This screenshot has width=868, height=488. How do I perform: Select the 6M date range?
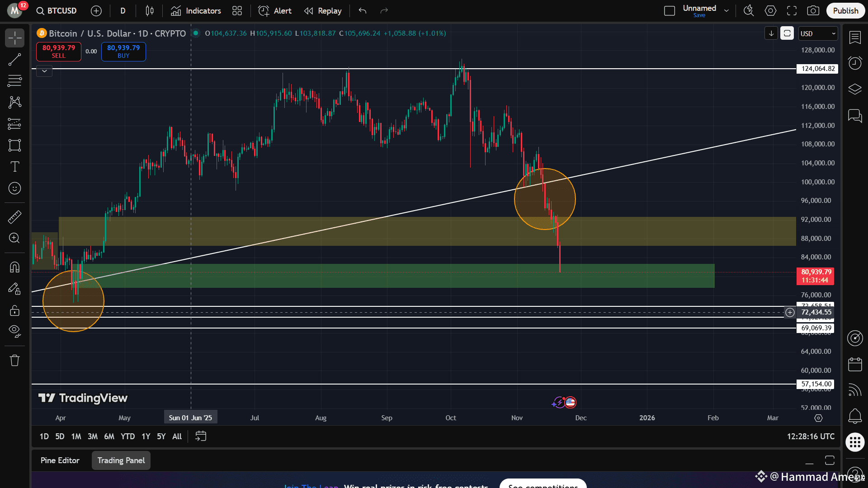[109, 436]
